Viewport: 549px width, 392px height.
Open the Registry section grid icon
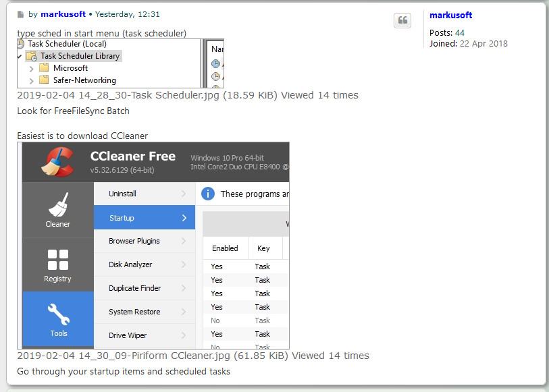pos(58,260)
